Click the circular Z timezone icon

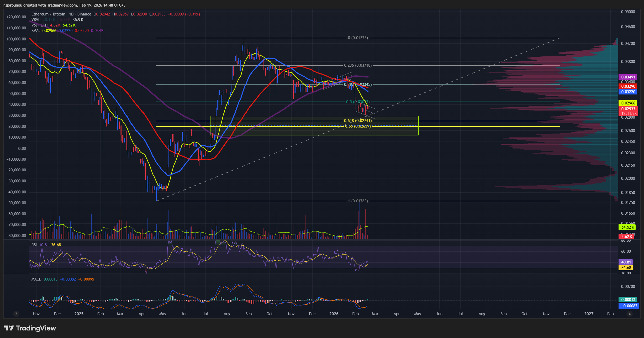[x=16, y=314]
